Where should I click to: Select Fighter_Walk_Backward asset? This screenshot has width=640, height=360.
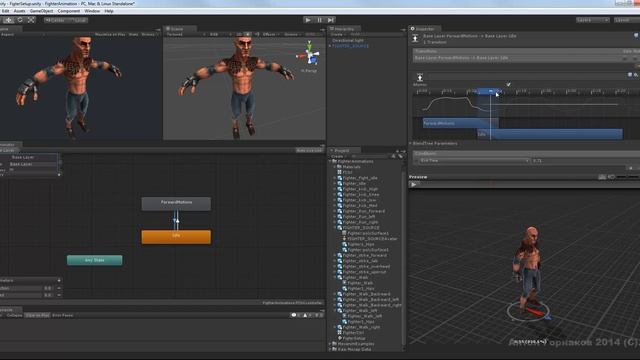pyautogui.click(x=366, y=294)
